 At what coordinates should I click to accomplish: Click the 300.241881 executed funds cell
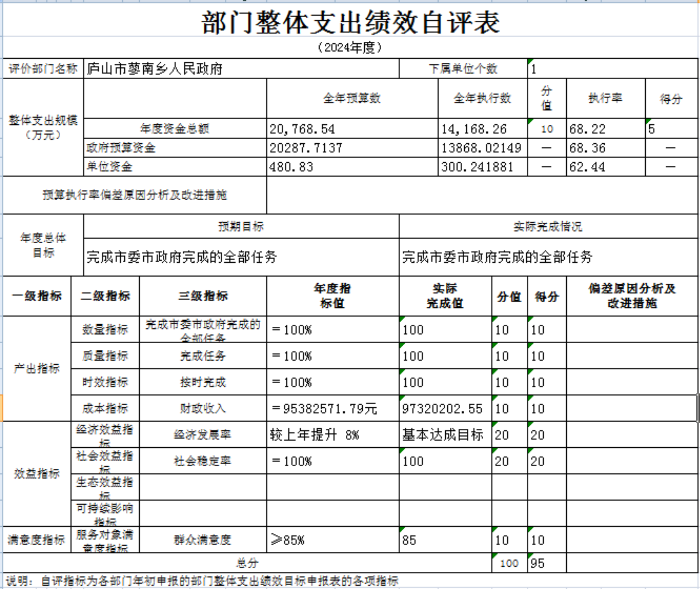482,167
